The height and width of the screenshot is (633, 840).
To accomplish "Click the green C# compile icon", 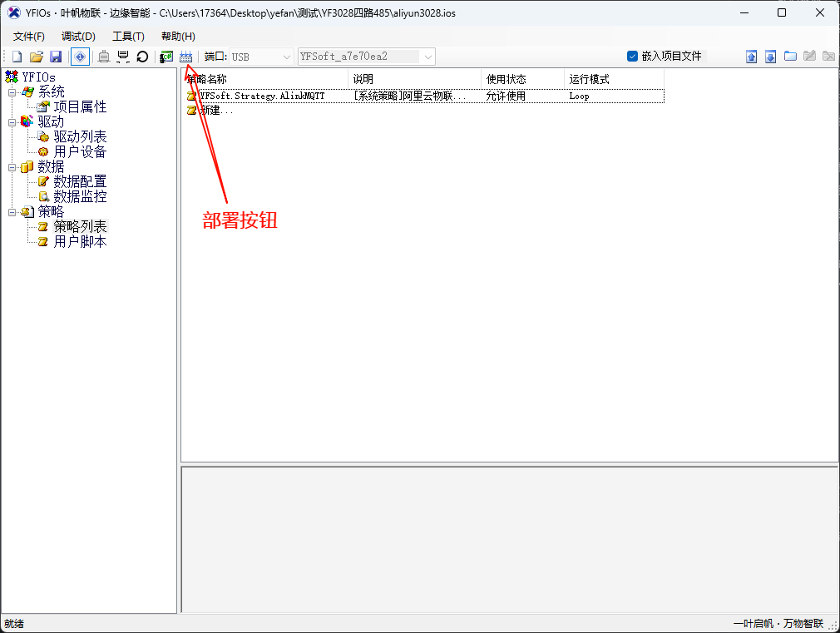I will [166, 57].
